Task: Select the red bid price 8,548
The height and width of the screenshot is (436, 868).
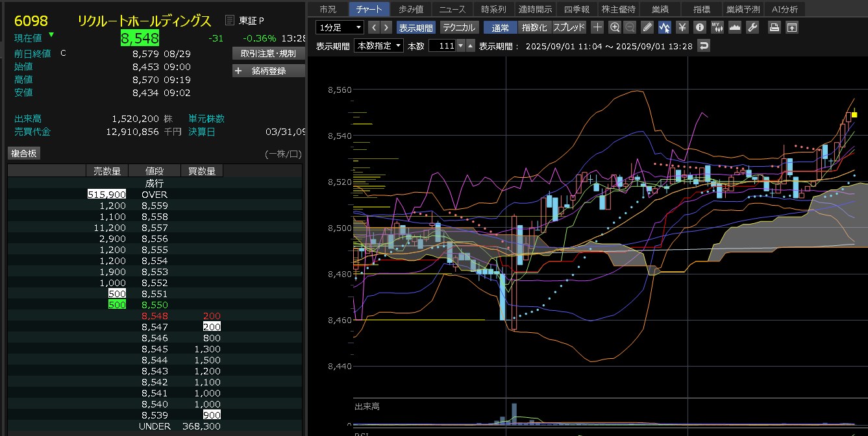Action: coord(155,316)
